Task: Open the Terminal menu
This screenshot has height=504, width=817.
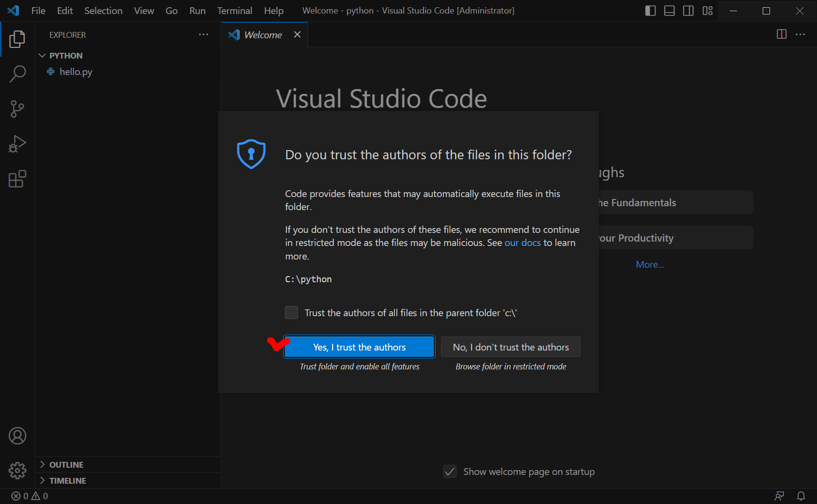Action: [235, 11]
